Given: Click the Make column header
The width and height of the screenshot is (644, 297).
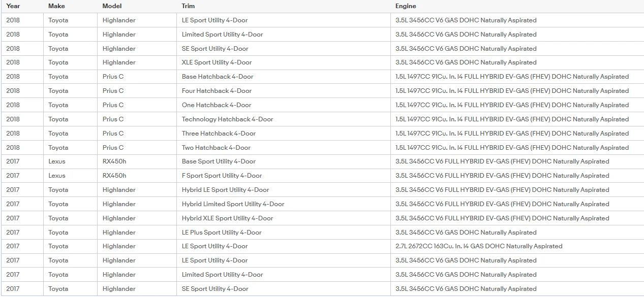Looking at the screenshot, I should pos(56,6).
